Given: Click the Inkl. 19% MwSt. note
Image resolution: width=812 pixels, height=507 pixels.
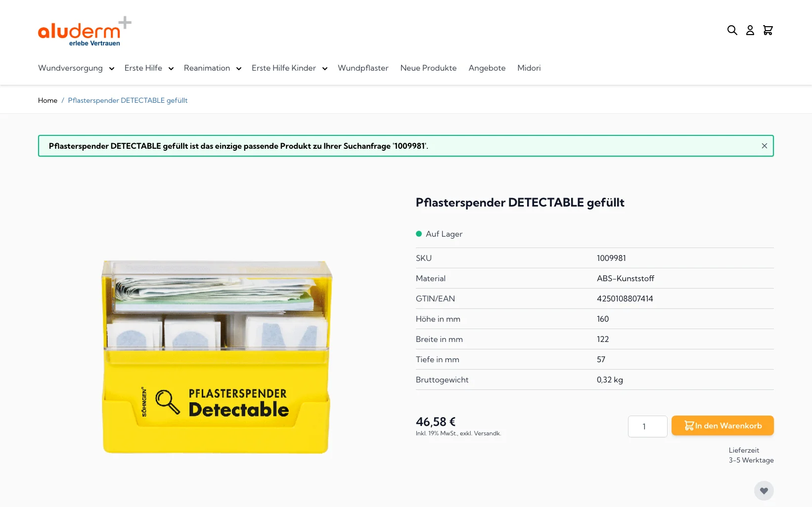Looking at the screenshot, I should (458, 433).
